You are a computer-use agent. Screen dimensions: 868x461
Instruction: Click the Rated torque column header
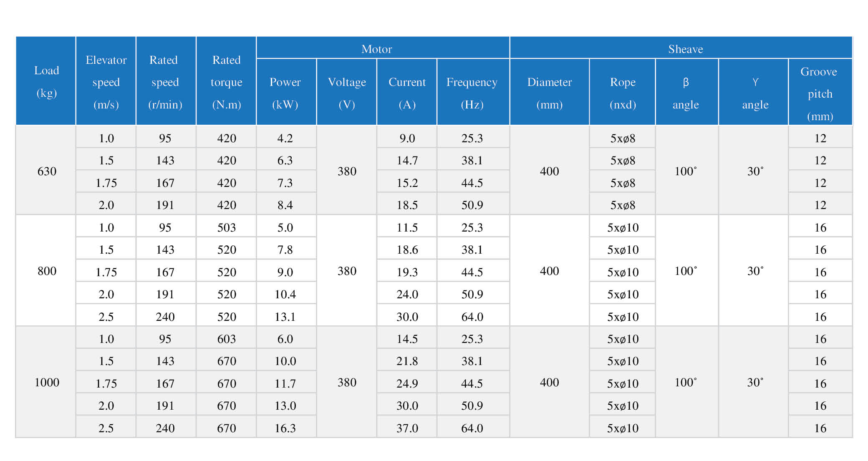click(x=226, y=81)
